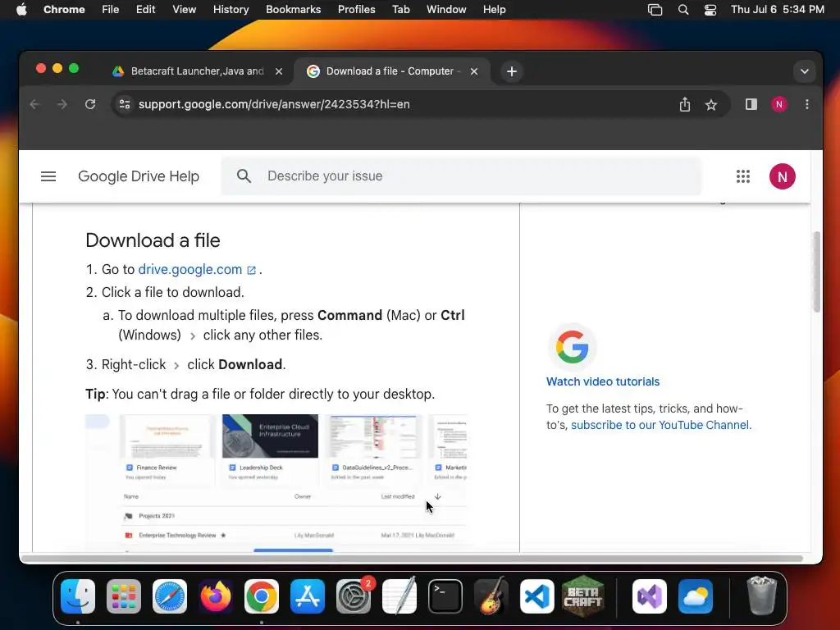Open the View menu
Image resolution: width=840 pixels, height=630 pixels.
[x=184, y=9]
